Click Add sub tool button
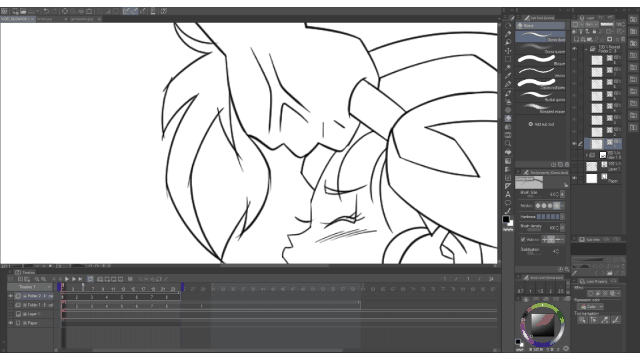 click(541, 124)
